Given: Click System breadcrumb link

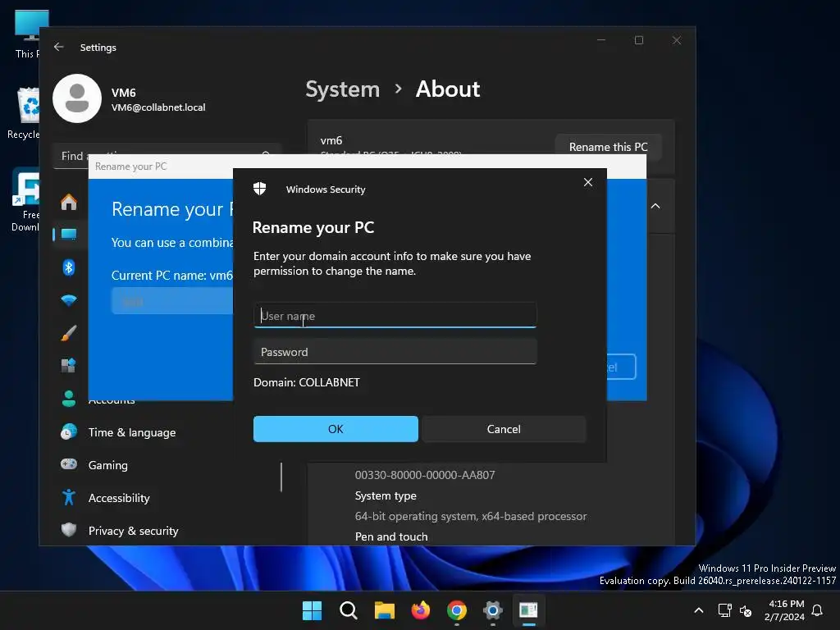Looking at the screenshot, I should (342, 89).
